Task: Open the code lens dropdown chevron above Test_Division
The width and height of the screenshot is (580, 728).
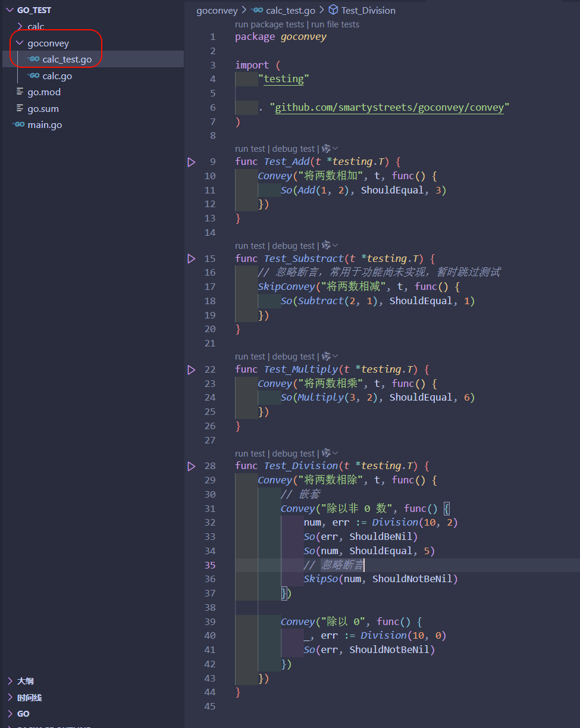Action: click(336, 454)
